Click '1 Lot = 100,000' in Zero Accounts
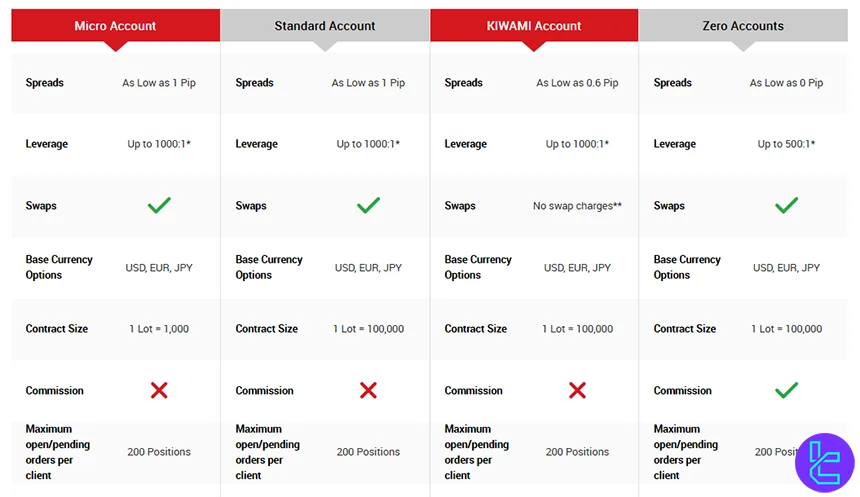 pos(787,329)
